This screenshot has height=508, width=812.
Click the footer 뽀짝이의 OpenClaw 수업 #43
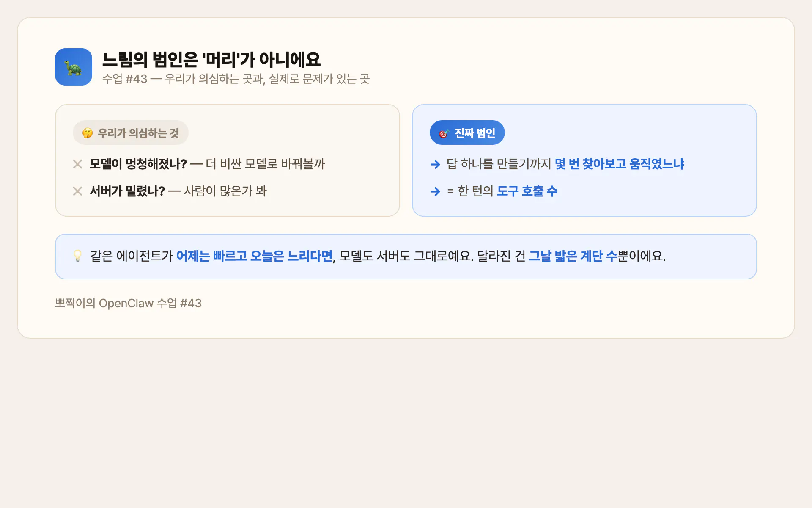(129, 303)
